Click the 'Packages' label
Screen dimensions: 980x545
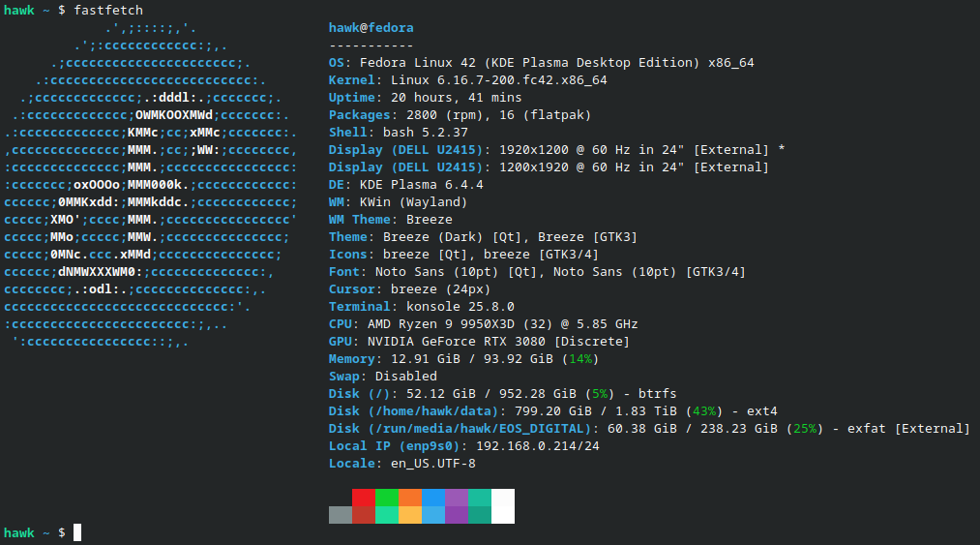click(359, 115)
